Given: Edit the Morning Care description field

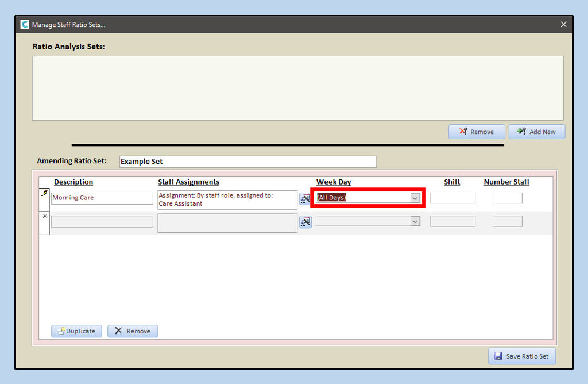Looking at the screenshot, I should pyautogui.click(x=102, y=198).
